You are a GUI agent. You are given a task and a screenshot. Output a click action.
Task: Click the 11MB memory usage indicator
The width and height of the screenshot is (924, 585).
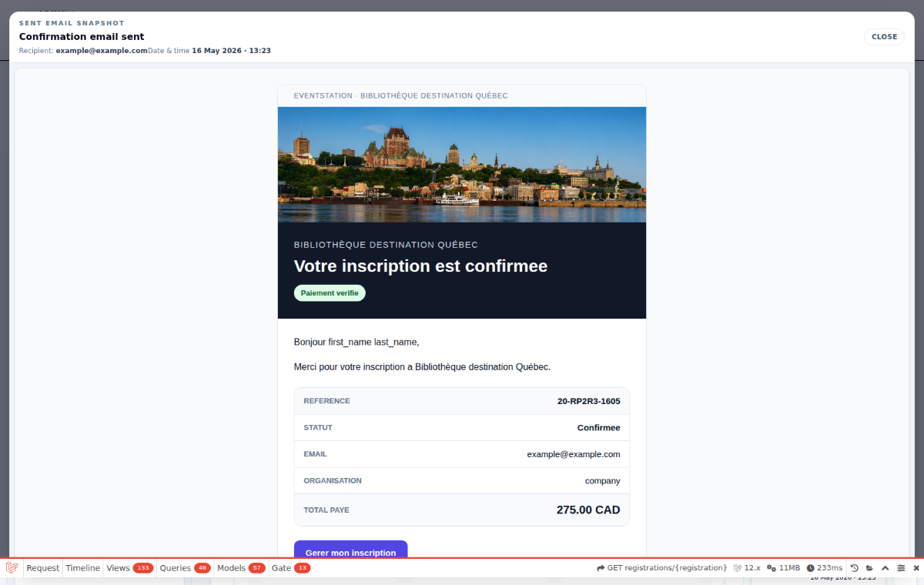784,568
